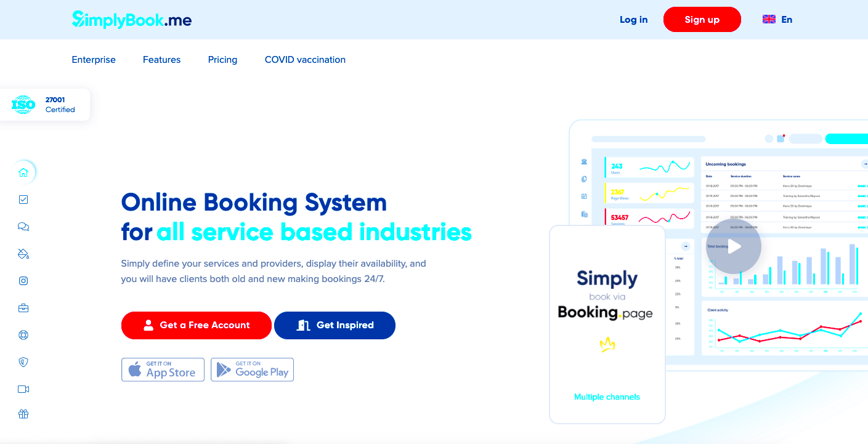Click the SimplyBook.me logo
The height and width of the screenshot is (444, 868).
[x=132, y=20]
